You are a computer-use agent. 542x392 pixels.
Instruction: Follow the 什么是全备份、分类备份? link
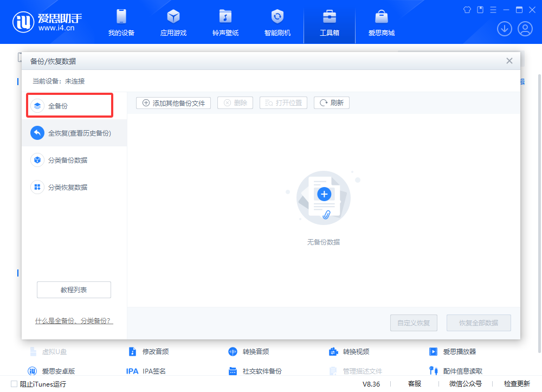pos(74,320)
